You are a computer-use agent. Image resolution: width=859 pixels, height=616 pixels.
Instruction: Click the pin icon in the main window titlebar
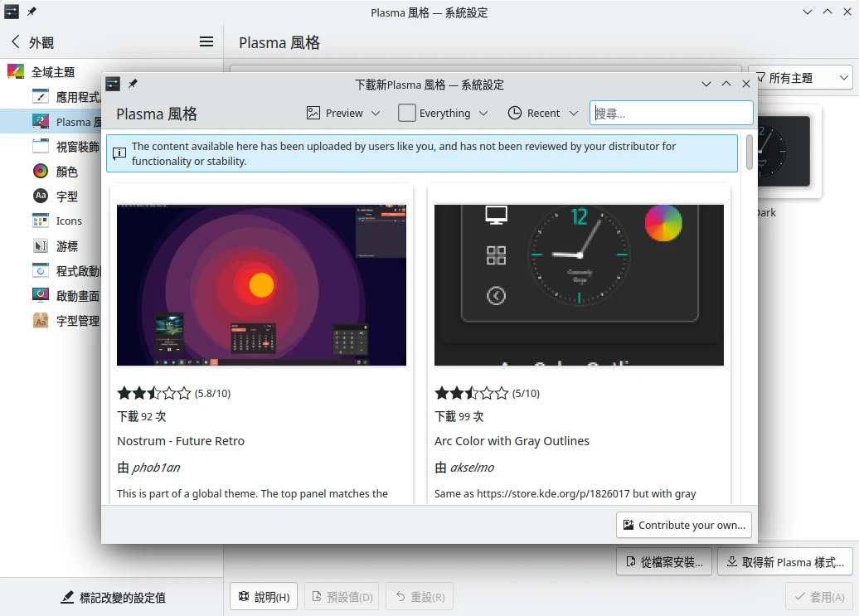coord(32,12)
